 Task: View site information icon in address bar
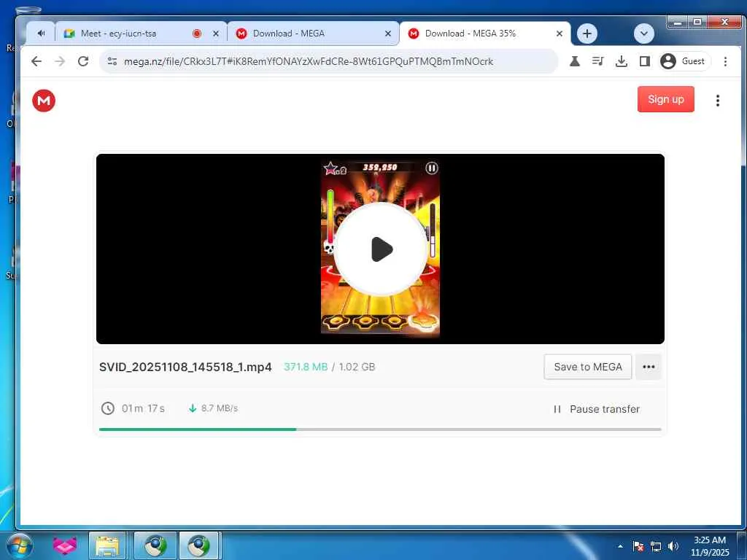112,61
